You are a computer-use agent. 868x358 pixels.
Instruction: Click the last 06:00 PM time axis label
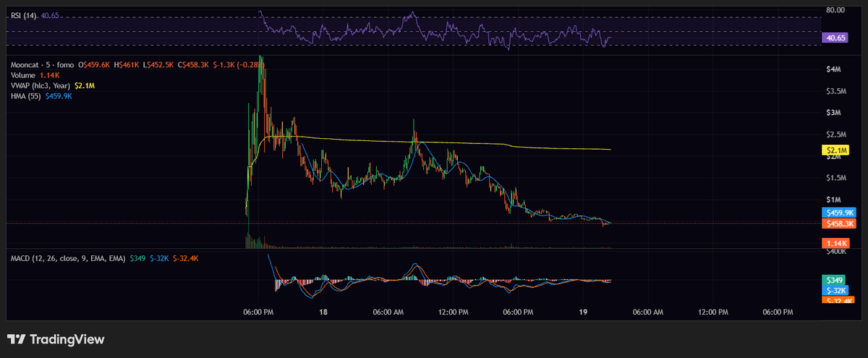[778, 312]
